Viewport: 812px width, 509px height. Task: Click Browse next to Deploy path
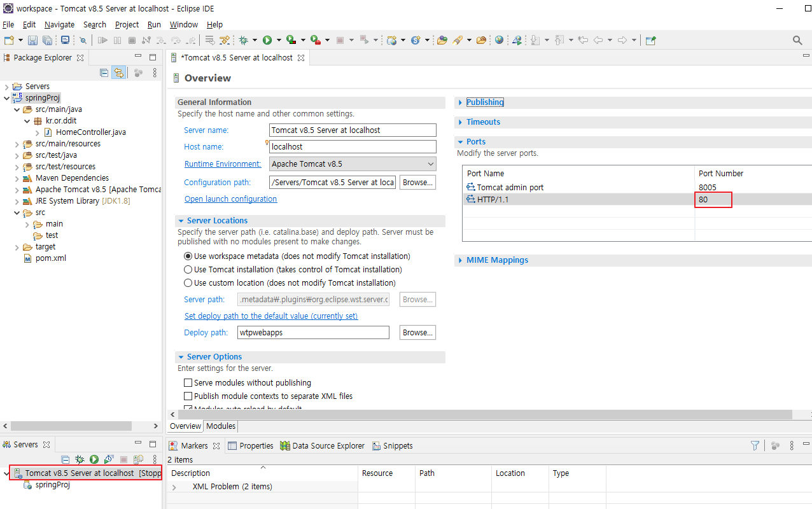(417, 333)
